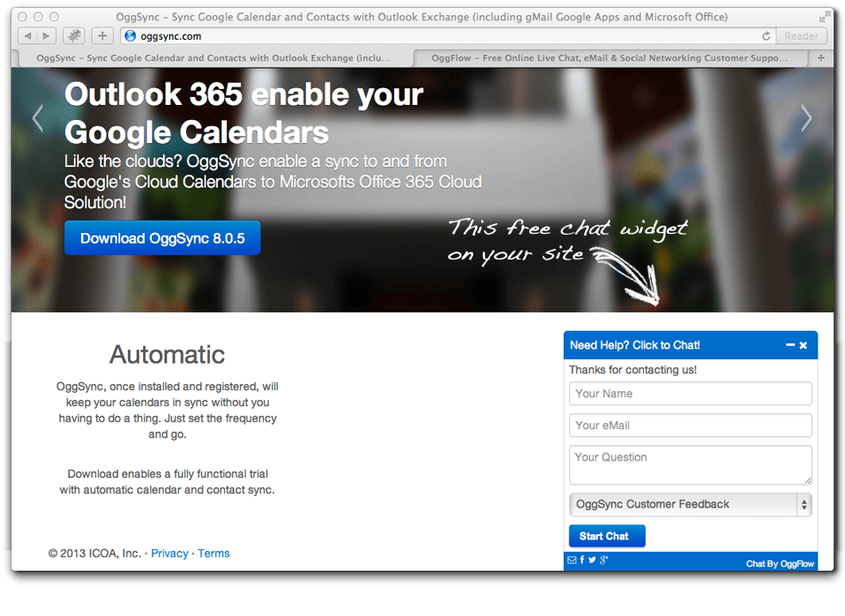The height and width of the screenshot is (616, 845).
Task: Open the Terms link in footer
Action: coord(213,554)
